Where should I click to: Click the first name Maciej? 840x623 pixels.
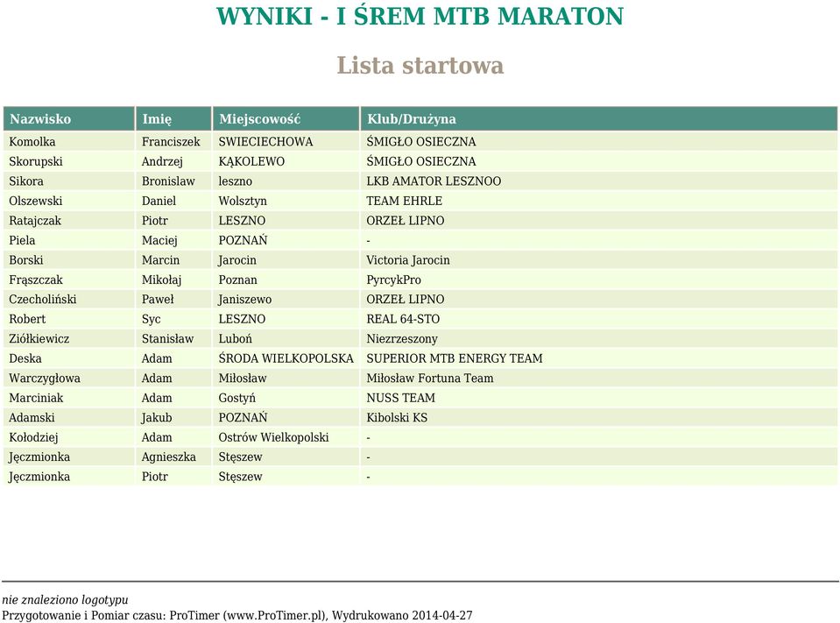tap(159, 240)
